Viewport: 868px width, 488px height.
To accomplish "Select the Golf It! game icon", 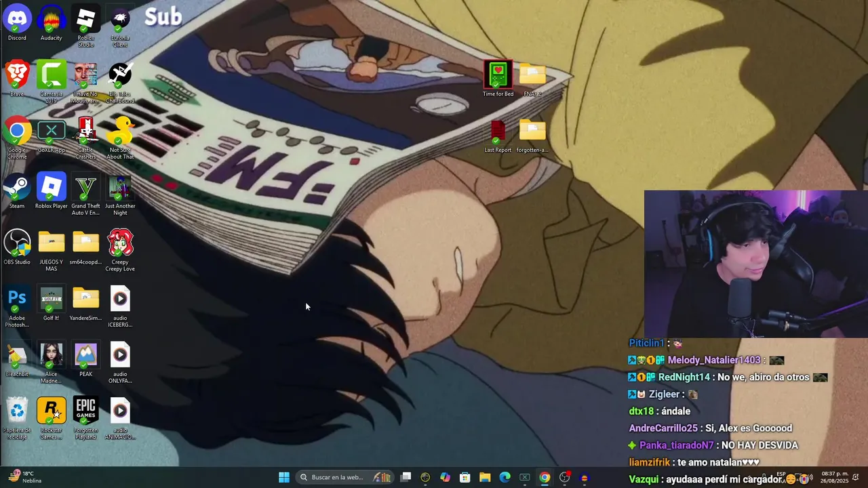I will point(52,303).
